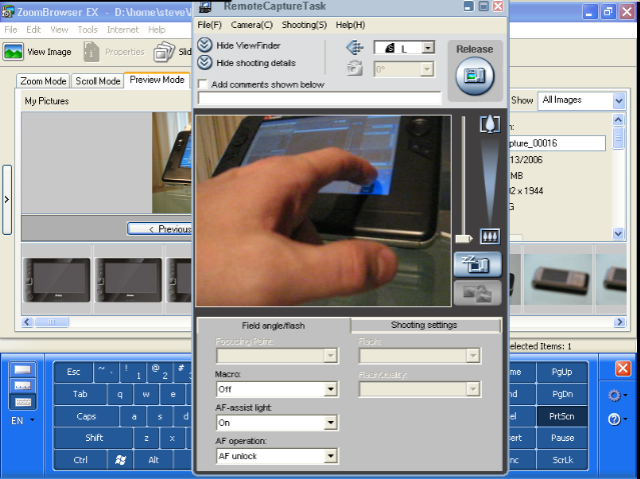Click the Release shutter button

[475, 76]
